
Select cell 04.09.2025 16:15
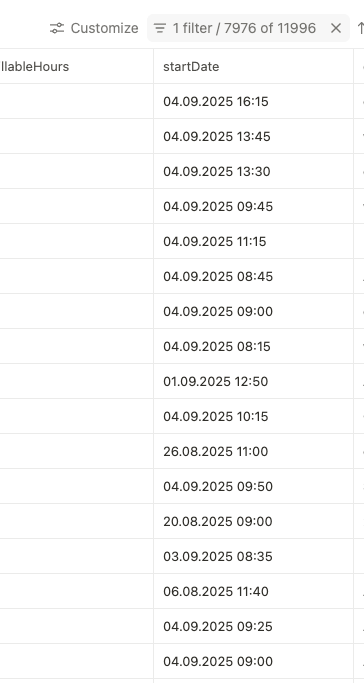tap(253, 101)
